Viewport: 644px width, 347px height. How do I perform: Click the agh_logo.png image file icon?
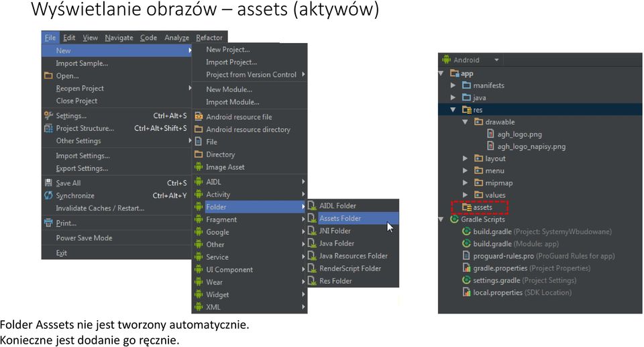click(x=490, y=134)
